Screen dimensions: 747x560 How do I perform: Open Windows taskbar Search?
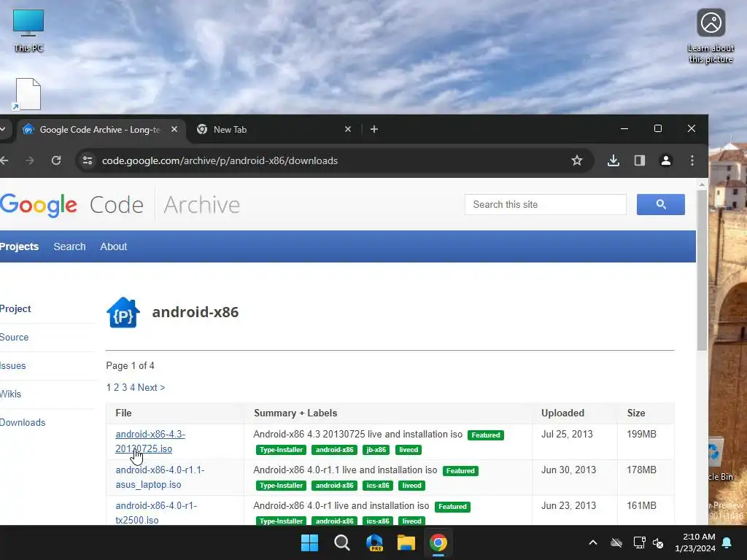tap(342, 542)
